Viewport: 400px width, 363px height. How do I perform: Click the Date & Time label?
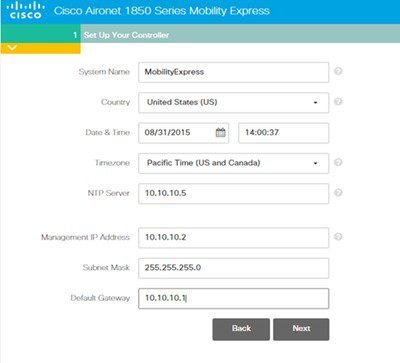pyautogui.click(x=107, y=132)
